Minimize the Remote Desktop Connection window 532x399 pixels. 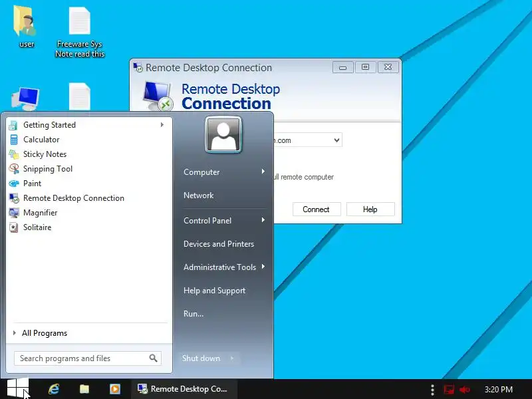pos(342,67)
